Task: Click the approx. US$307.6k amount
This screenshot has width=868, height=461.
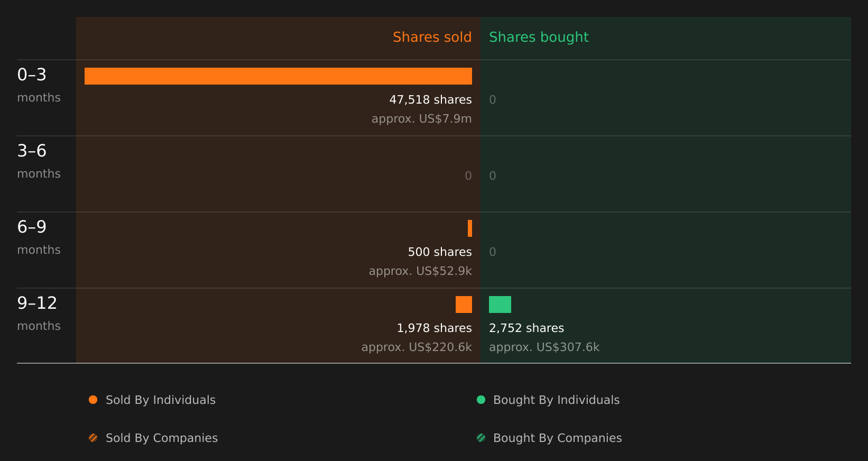Action: point(544,347)
